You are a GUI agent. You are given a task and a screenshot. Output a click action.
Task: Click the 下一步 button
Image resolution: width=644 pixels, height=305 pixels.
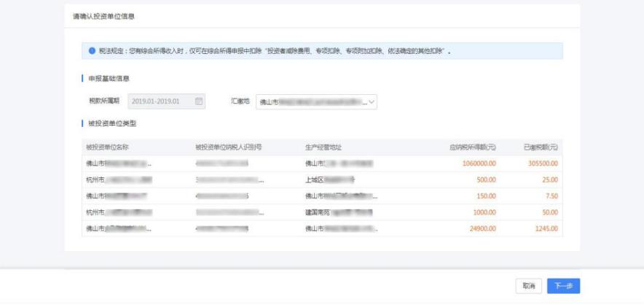[x=563, y=286]
